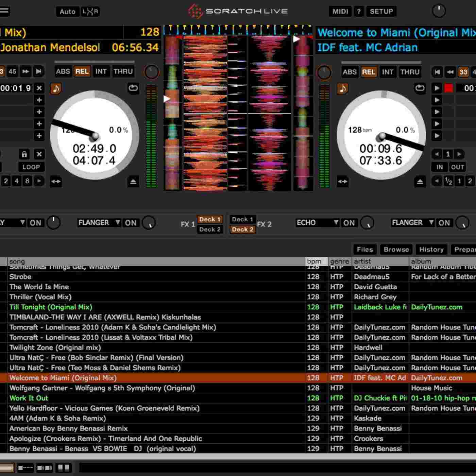Click the right deck eject button
Image resolution: width=476 pixels, height=476 pixels.
[420, 182]
